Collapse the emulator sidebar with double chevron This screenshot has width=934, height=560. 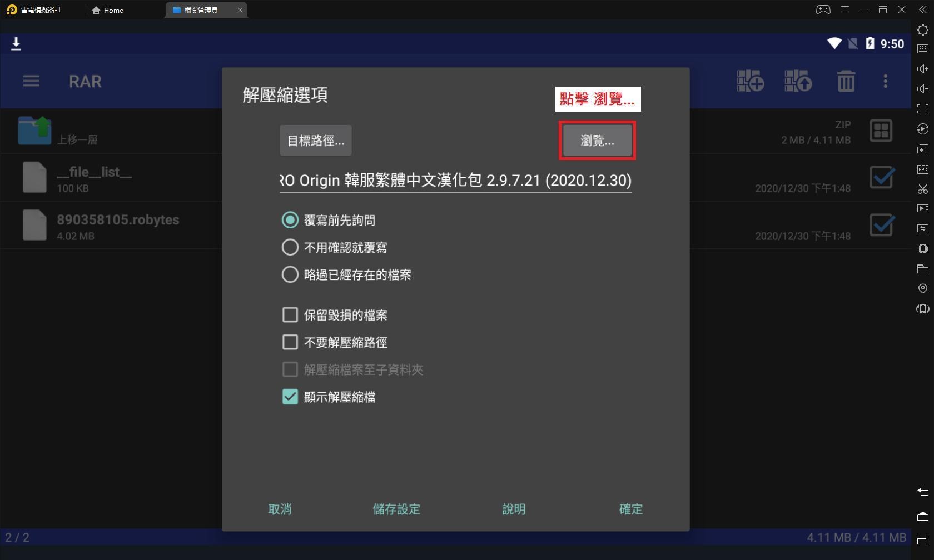pyautogui.click(x=922, y=9)
